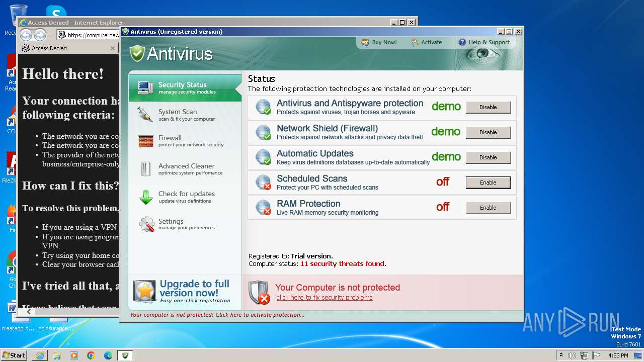Viewport: 644px width, 362px height.
Task: Click the Network Shield globe icon
Action: (263, 132)
